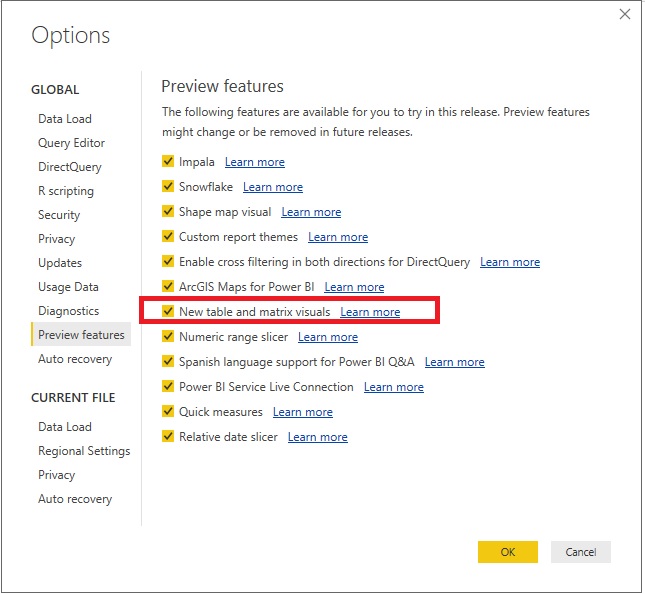Toggle the Relative date slicer checkbox
The height and width of the screenshot is (594, 645).
coord(168,436)
